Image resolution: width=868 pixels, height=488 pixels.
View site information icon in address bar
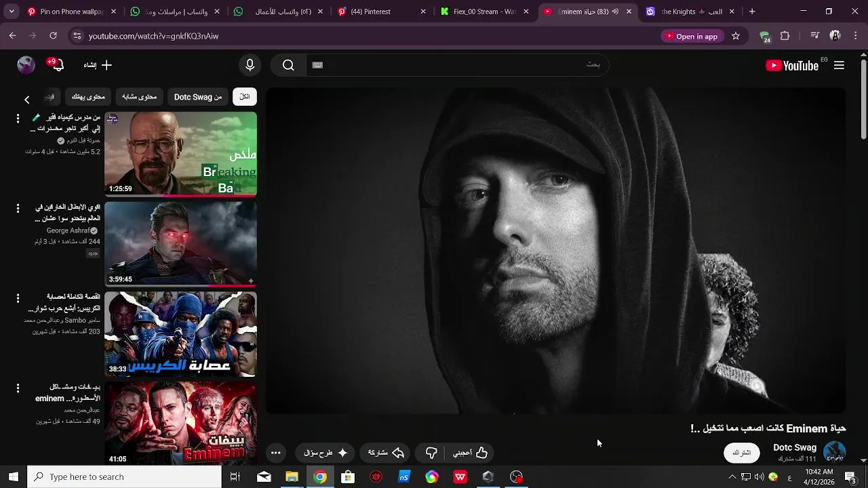pos(77,36)
